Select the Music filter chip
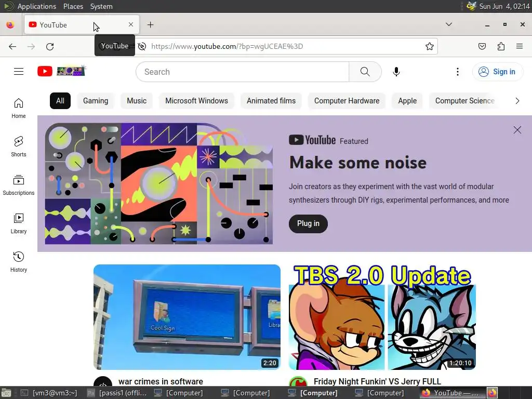This screenshot has width=532, height=399. 137,101
